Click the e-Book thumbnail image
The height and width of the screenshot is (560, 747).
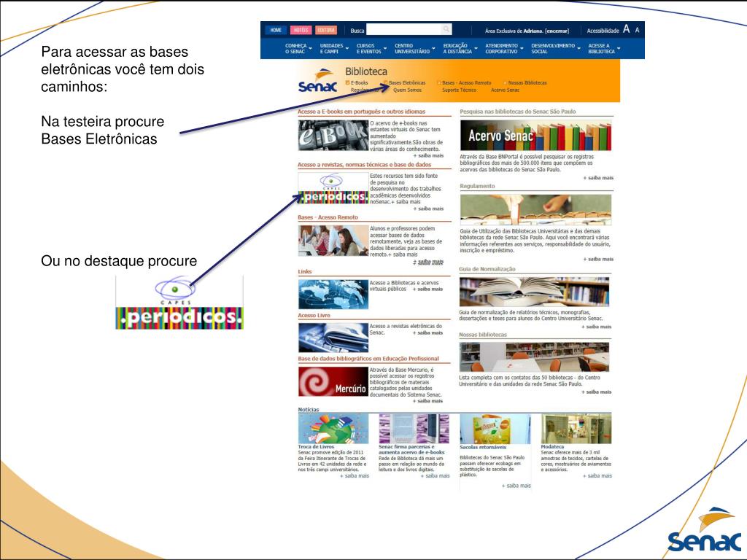point(333,135)
